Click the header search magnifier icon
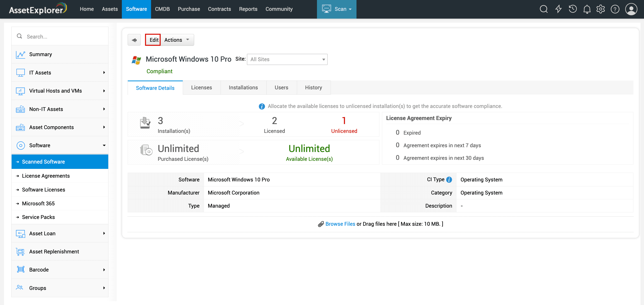644x305 pixels. 544,9
